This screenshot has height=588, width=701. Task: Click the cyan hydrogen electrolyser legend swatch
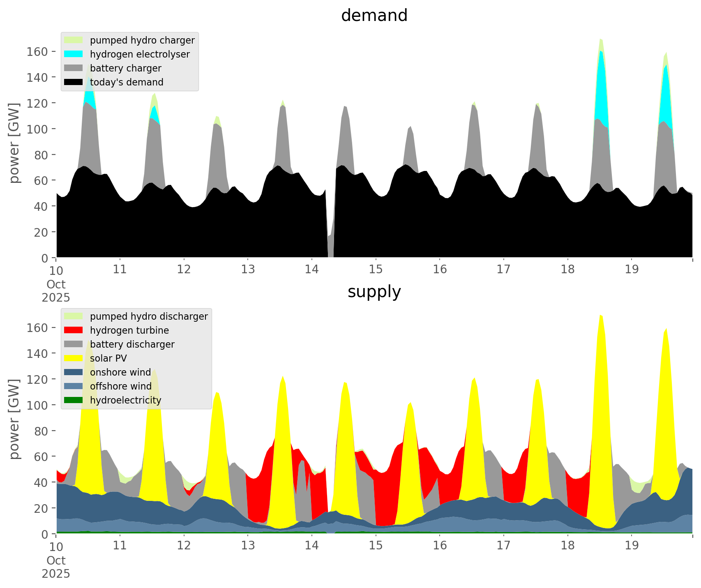coord(74,54)
